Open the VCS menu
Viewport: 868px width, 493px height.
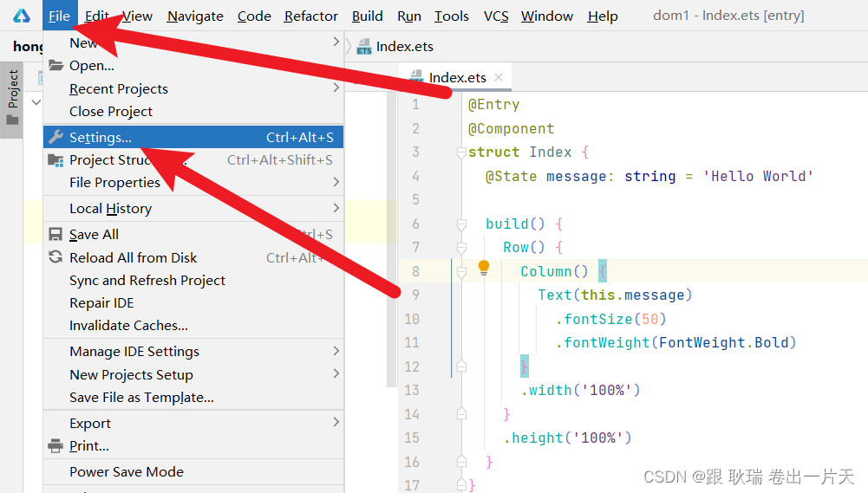click(x=496, y=16)
